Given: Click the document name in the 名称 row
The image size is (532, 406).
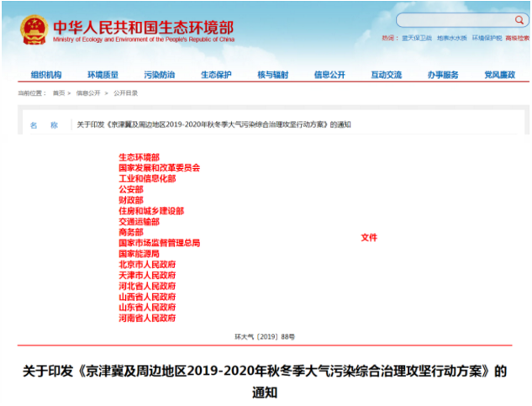Looking at the screenshot, I should coord(213,124).
